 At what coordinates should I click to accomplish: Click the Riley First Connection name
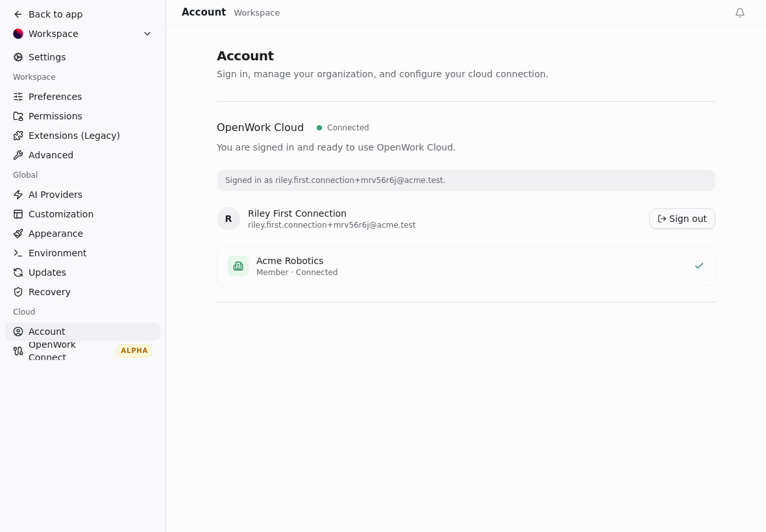point(297,214)
